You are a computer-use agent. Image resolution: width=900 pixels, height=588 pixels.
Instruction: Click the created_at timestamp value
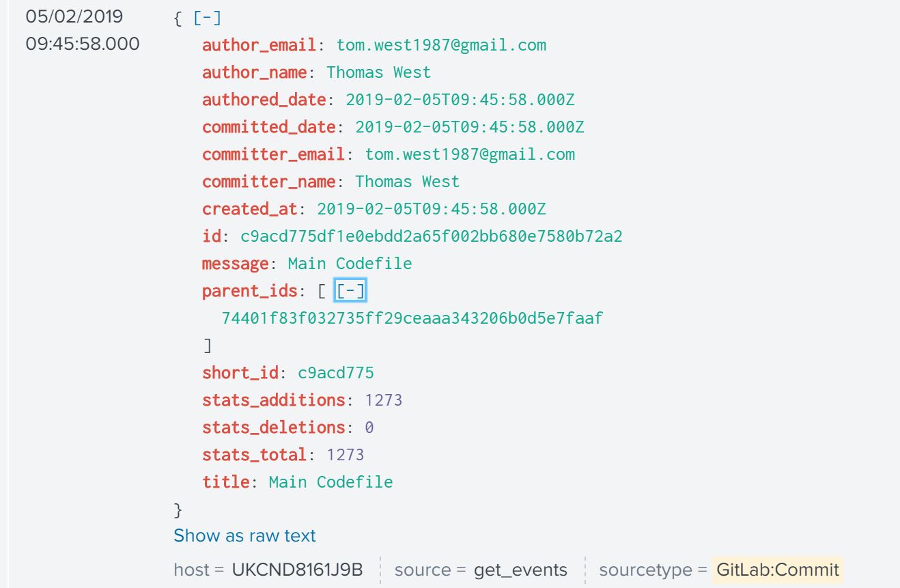[431, 209]
